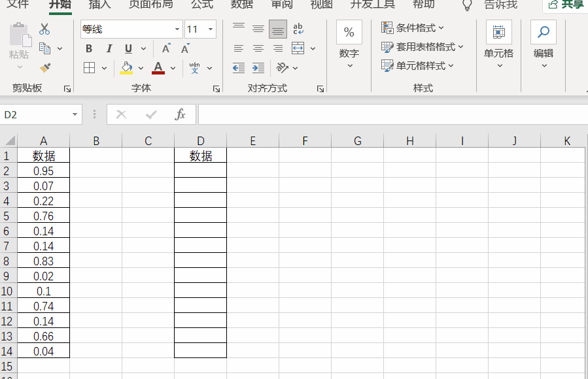588x379 pixels.
Task: Click the Select All corner triangle
Action: 9,140
